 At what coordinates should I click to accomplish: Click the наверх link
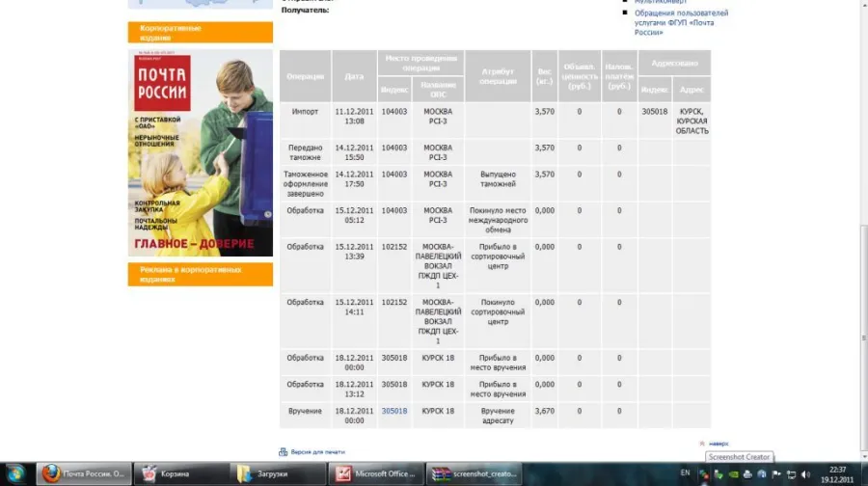click(x=719, y=444)
